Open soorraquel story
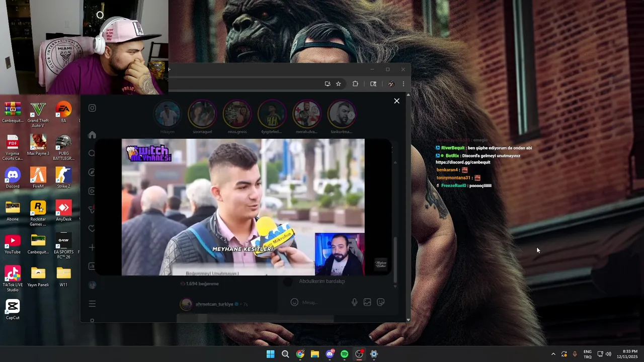This screenshot has width=644, height=362. 202,114
